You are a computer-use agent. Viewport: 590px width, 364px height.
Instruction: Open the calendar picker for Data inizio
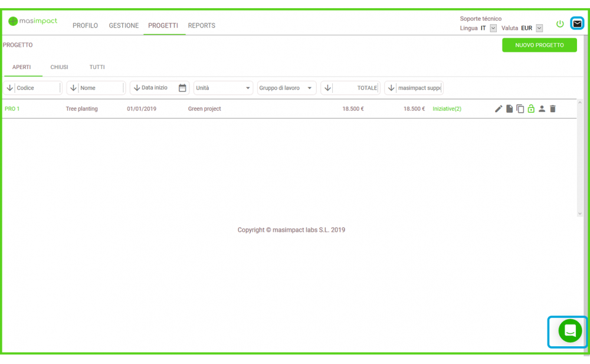click(x=182, y=88)
